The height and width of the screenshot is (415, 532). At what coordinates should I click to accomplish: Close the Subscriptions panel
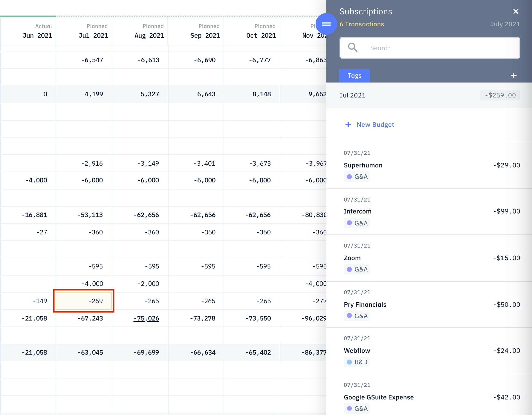pos(516,11)
